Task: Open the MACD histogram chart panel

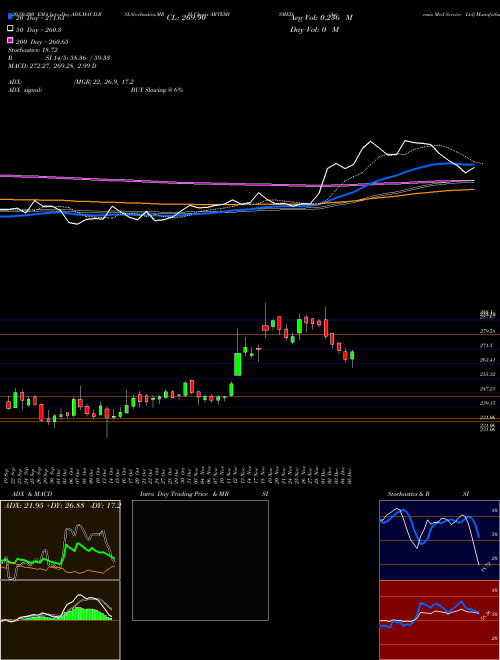Action: click(x=60, y=620)
